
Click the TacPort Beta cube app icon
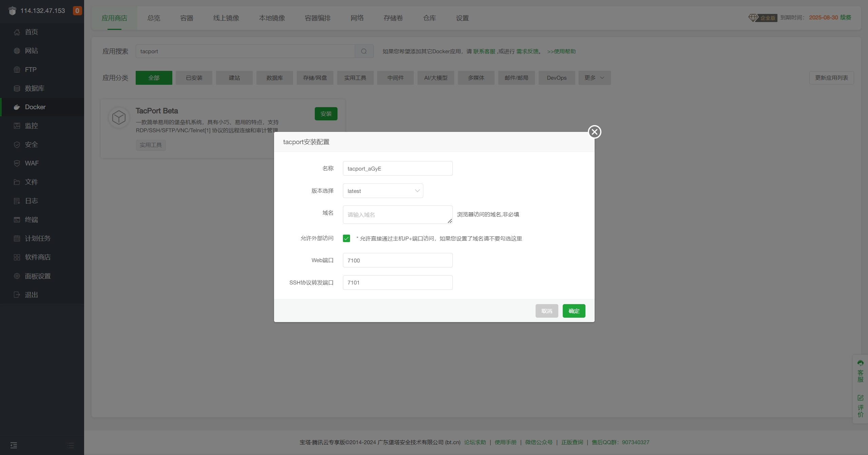pos(119,118)
